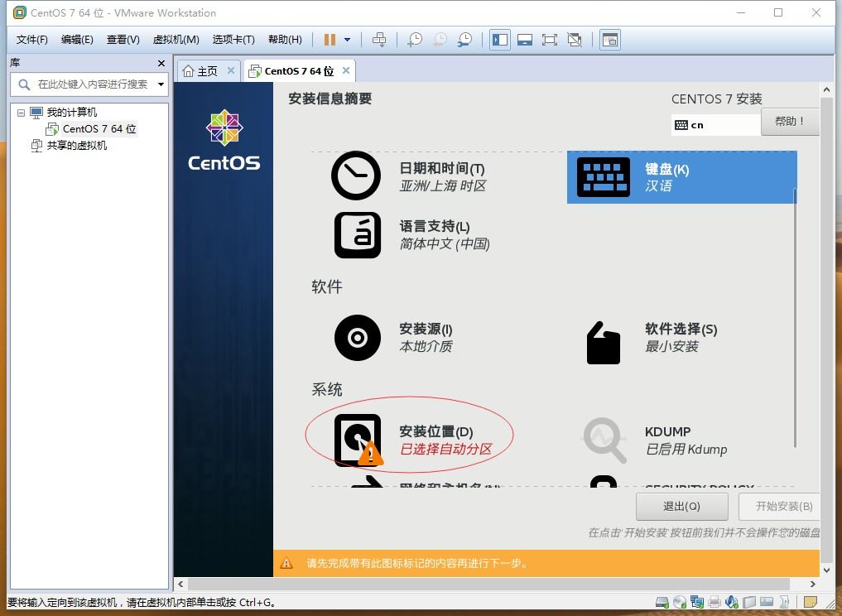Click the 日期和时间(T) label
This screenshot has height=616, width=842.
click(x=442, y=169)
